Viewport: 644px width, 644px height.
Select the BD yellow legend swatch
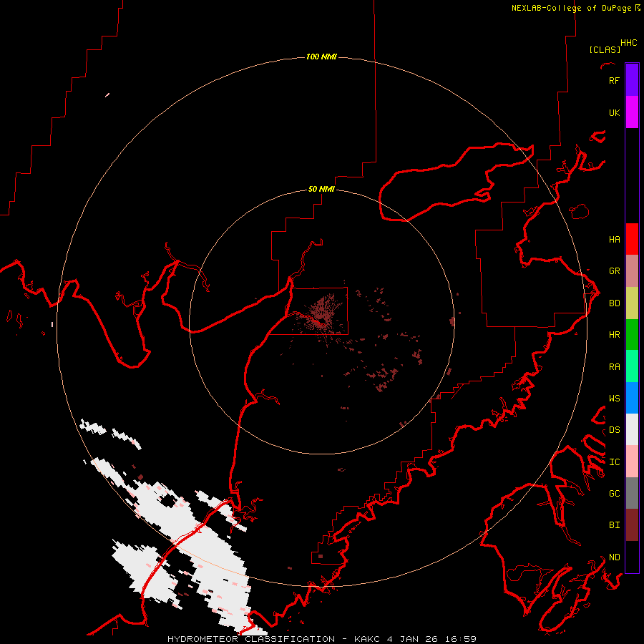pyautogui.click(x=632, y=303)
